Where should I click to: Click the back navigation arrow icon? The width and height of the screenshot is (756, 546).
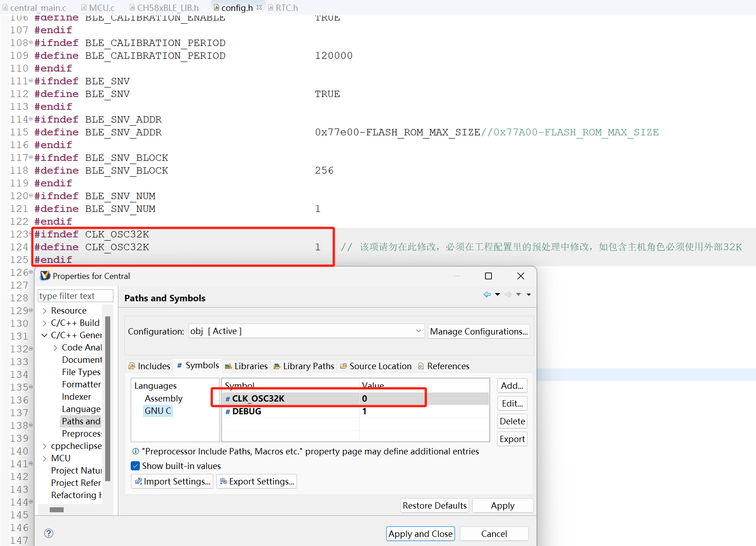coord(487,294)
